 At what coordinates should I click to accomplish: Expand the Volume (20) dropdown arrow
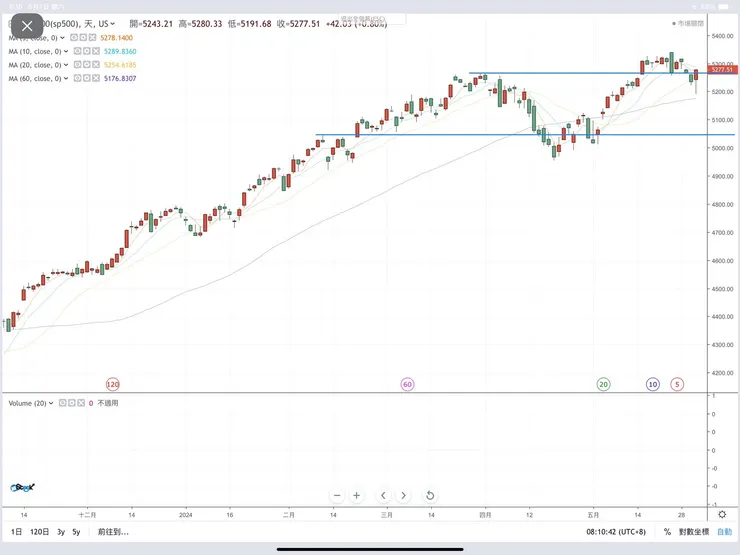pyautogui.click(x=51, y=404)
